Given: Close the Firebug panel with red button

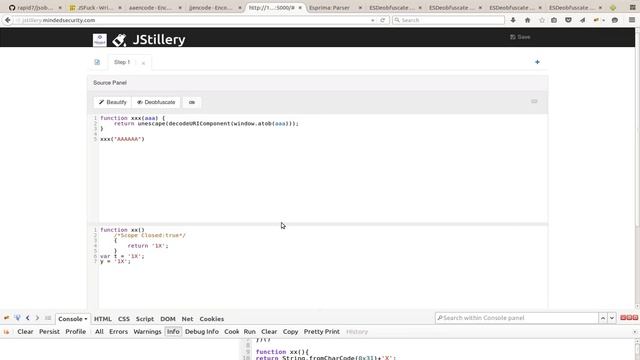Looking at the screenshot, I should 635,318.
